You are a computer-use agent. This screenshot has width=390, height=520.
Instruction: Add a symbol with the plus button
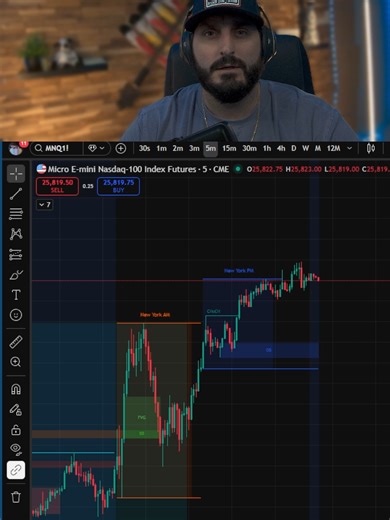pos(121,148)
